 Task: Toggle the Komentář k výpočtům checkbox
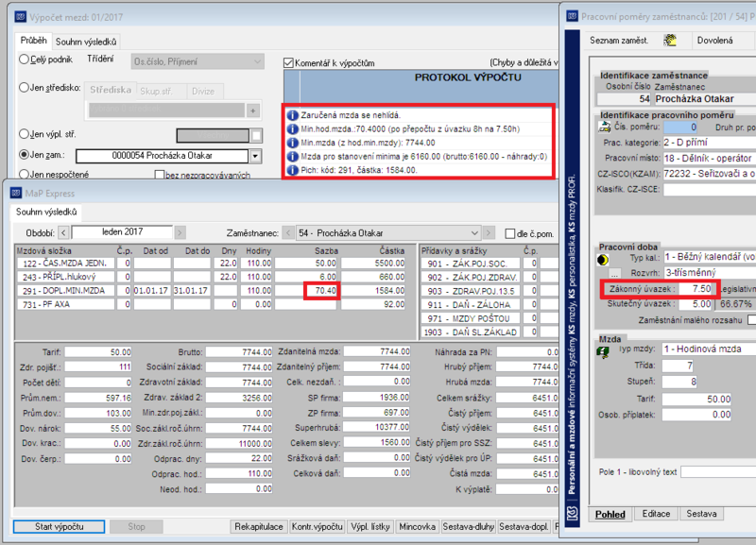pyautogui.click(x=289, y=63)
